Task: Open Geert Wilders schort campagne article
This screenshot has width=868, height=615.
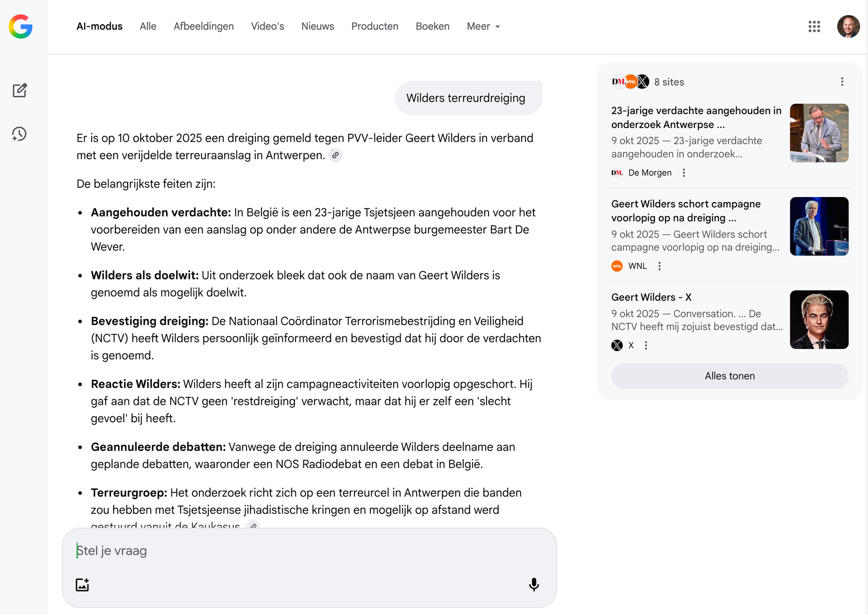Action: pos(685,211)
